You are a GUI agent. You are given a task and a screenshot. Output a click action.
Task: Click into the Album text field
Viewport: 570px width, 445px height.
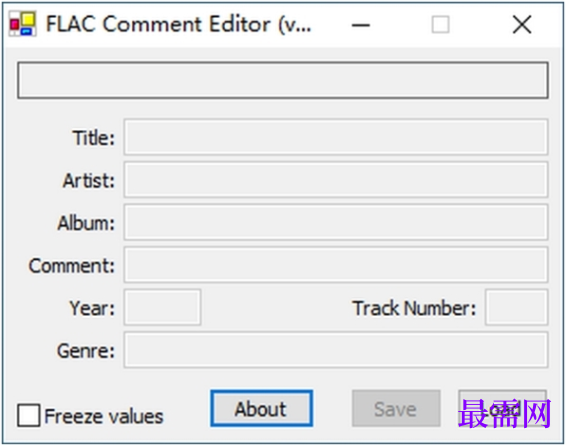coord(336,222)
